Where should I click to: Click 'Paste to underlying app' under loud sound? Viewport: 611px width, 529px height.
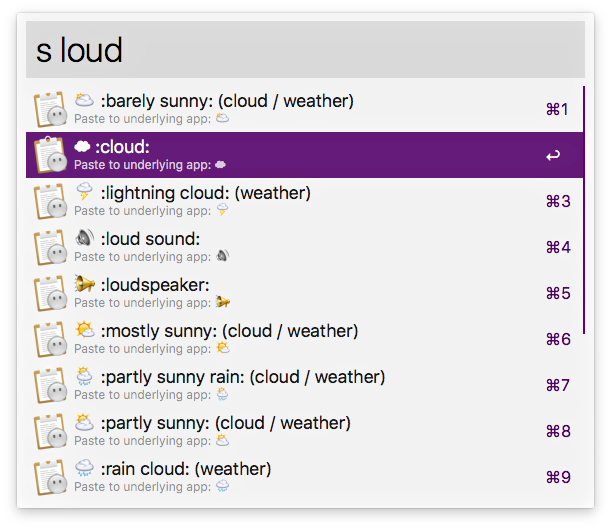coord(142,257)
